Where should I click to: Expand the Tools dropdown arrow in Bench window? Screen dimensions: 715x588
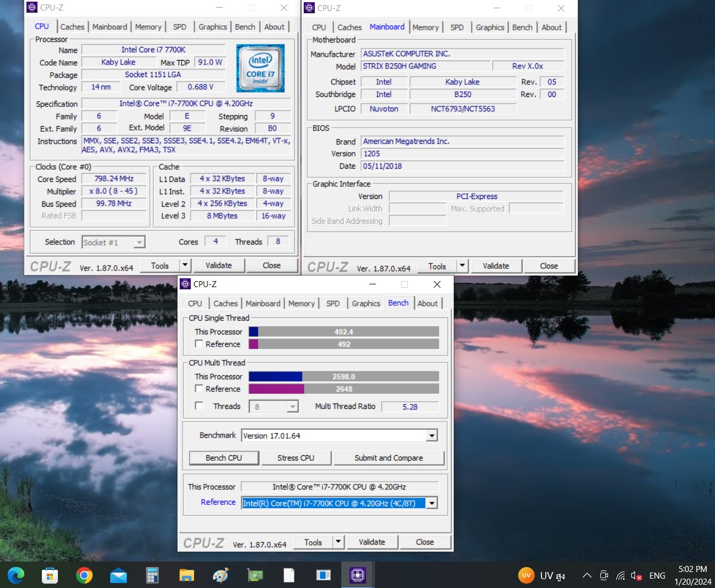point(338,542)
